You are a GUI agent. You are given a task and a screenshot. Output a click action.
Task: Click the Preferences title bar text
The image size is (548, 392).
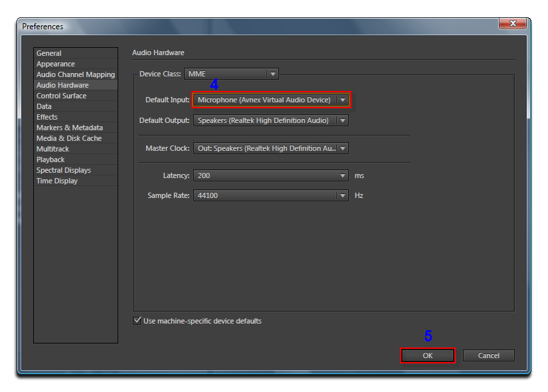(43, 27)
